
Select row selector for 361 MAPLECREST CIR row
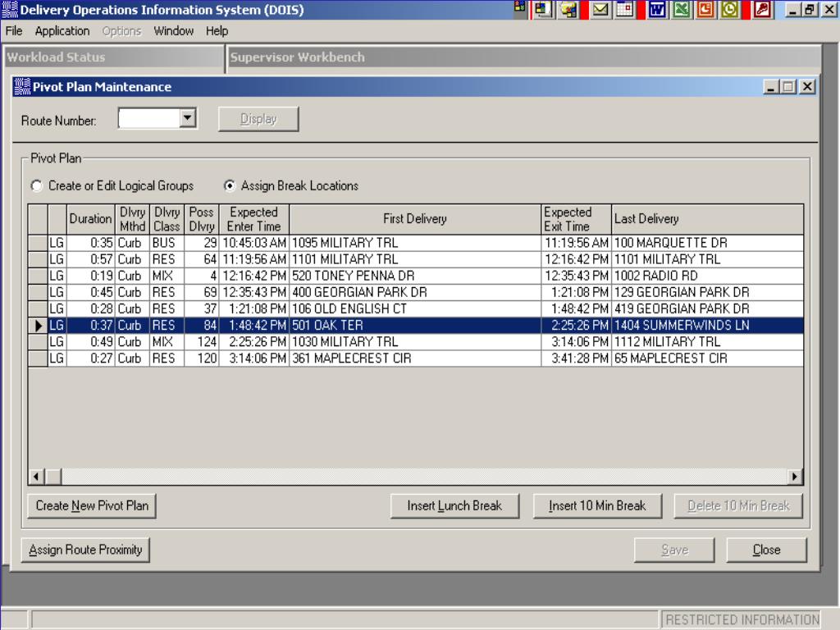38,358
